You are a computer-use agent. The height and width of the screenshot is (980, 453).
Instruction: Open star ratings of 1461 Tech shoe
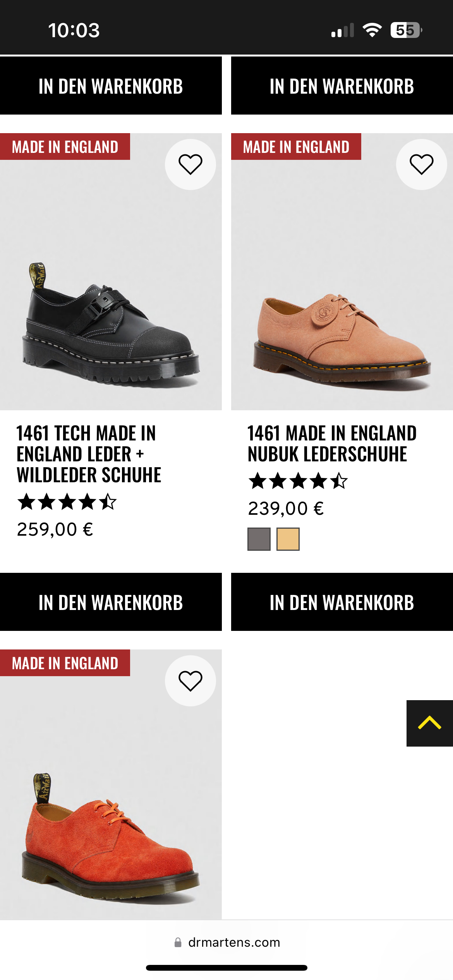(67, 502)
